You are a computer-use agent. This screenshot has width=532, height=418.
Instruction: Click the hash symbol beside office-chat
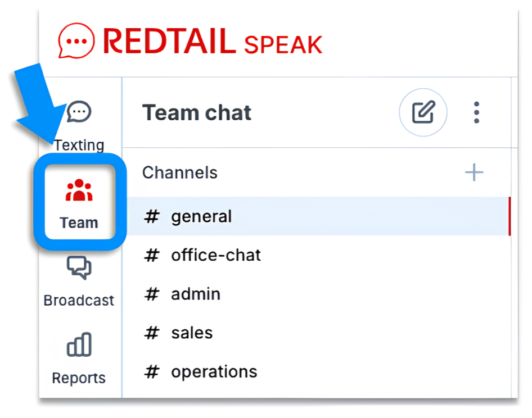point(152,255)
